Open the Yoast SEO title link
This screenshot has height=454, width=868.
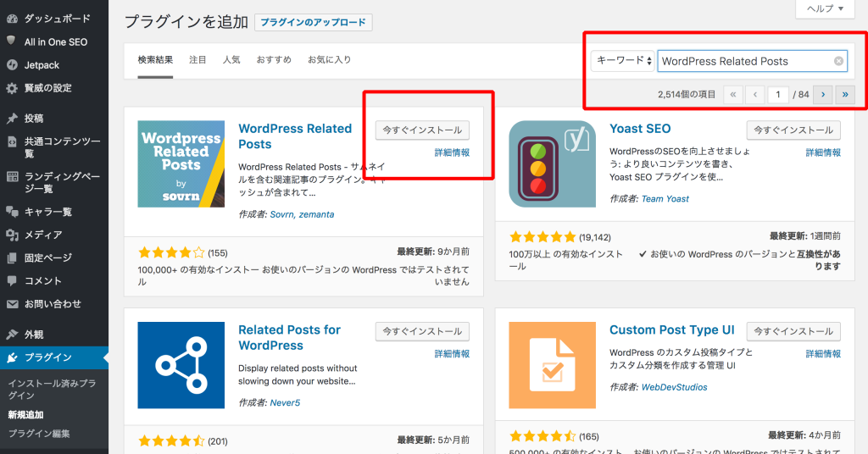[x=640, y=129]
